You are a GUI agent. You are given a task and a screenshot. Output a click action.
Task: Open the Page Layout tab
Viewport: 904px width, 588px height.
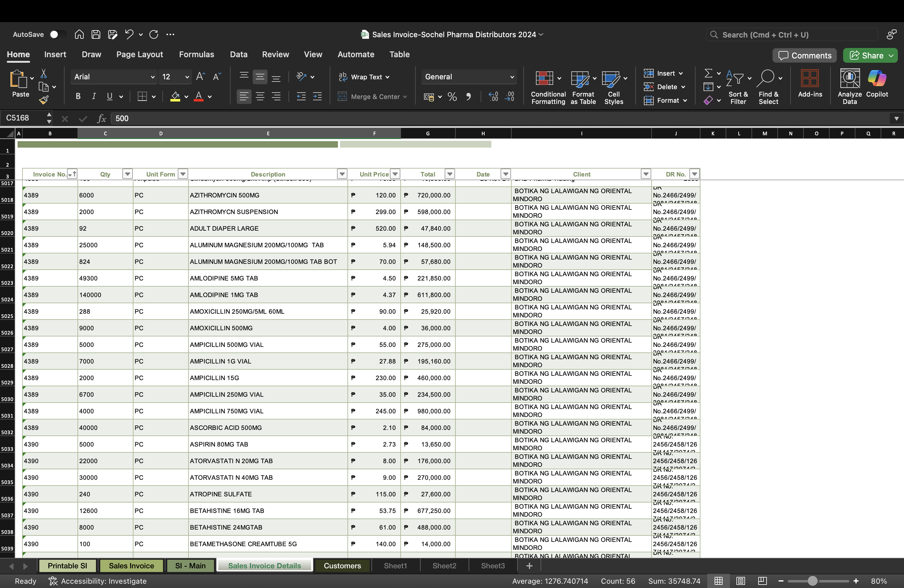[139, 54]
